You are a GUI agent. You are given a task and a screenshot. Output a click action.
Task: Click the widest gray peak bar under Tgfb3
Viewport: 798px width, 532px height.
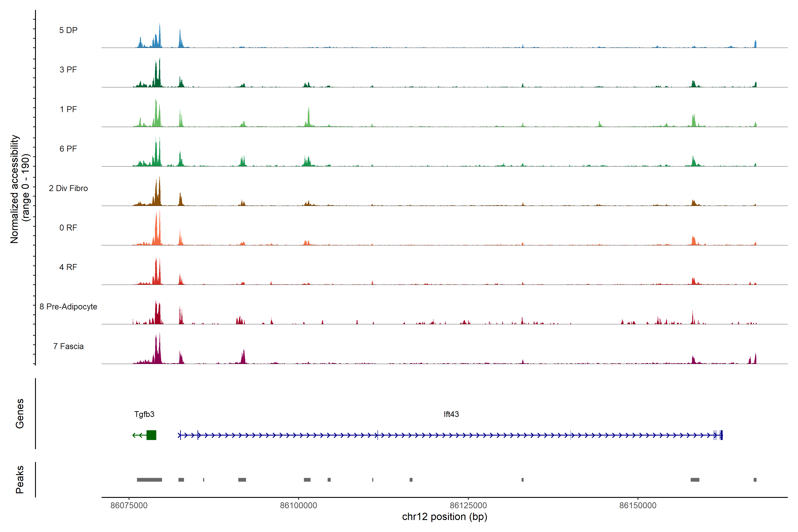pos(149,480)
